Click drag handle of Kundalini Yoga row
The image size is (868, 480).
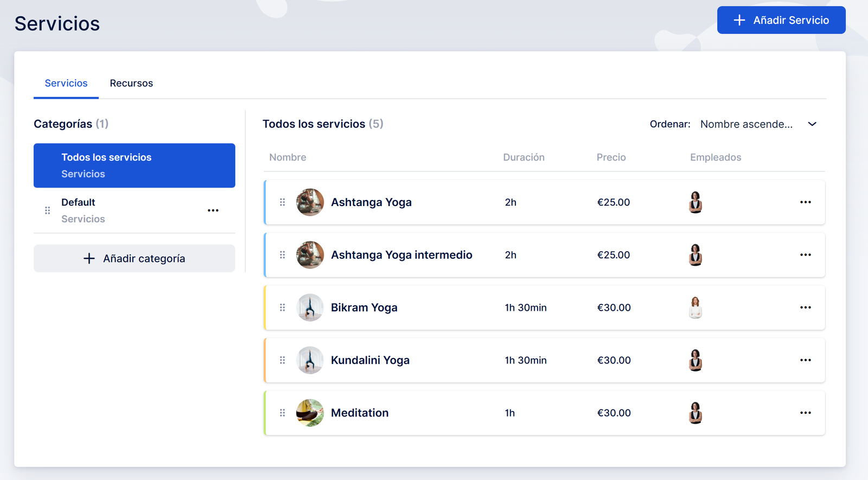[x=282, y=360]
